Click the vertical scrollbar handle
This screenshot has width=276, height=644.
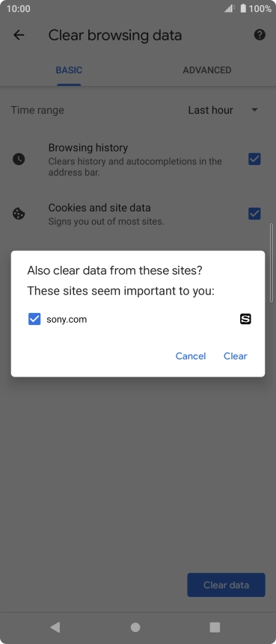point(271,263)
